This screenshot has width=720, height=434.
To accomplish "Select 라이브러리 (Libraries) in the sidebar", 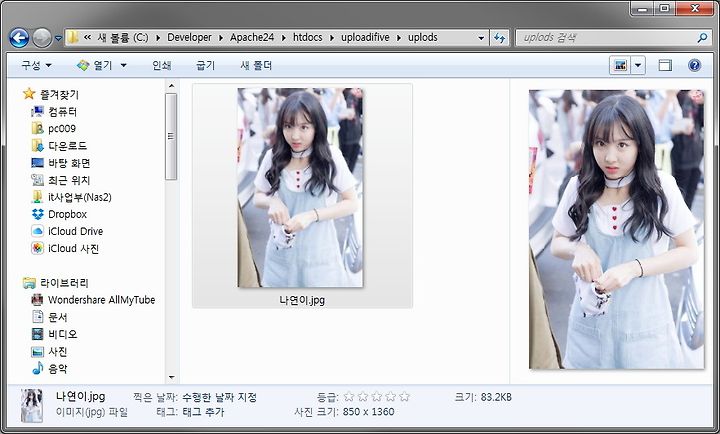I will (56, 283).
